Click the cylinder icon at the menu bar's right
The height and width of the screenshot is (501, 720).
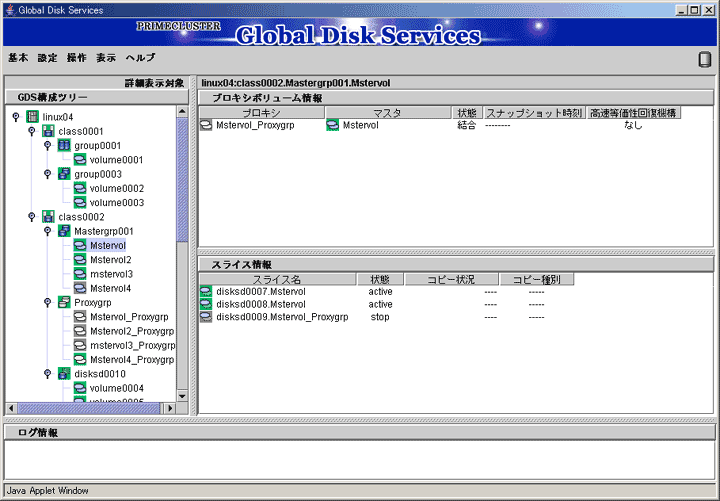[x=704, y=59]
